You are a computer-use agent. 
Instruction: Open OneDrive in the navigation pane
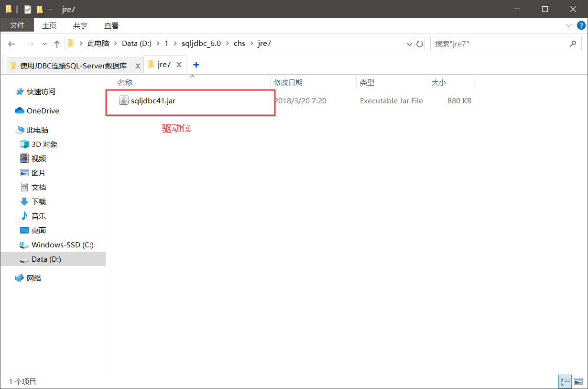43,111
